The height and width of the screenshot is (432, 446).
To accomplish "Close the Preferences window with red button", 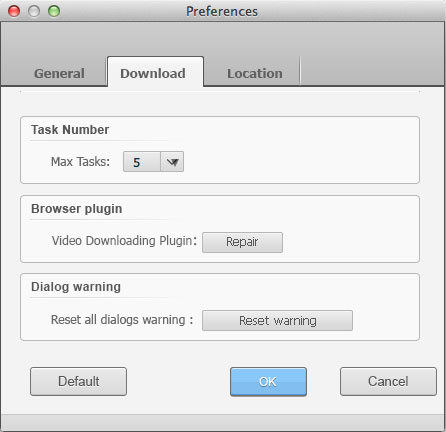I will (x=14, y=11).
